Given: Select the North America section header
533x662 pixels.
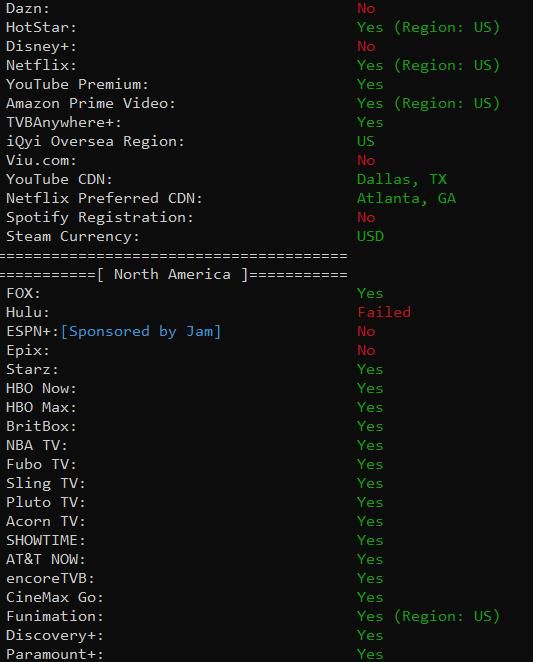Looking at the screenshot, I should 173,274.
